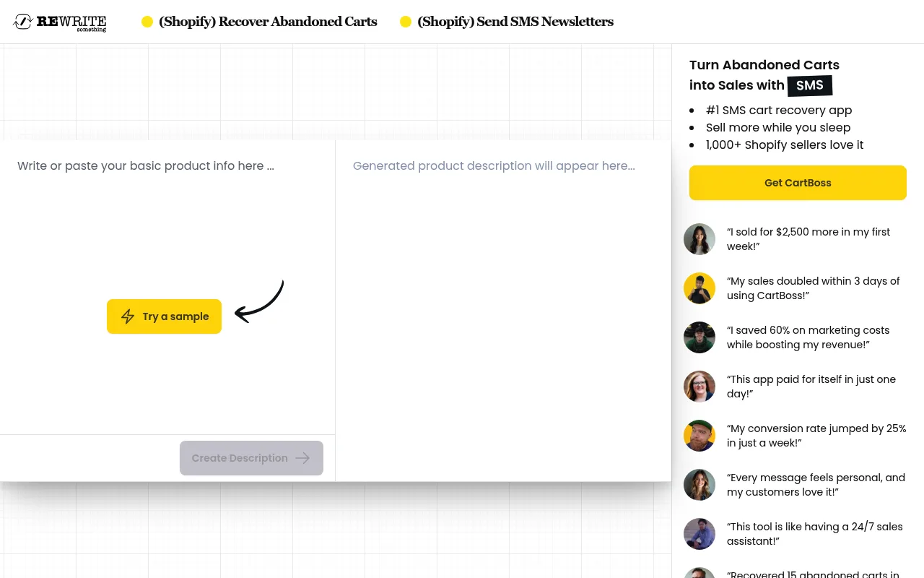Image resolution: width=924 pixels, height=578 pixels.
Task: Click testimonial "This app paid for itself"
Action: (811, 387)
